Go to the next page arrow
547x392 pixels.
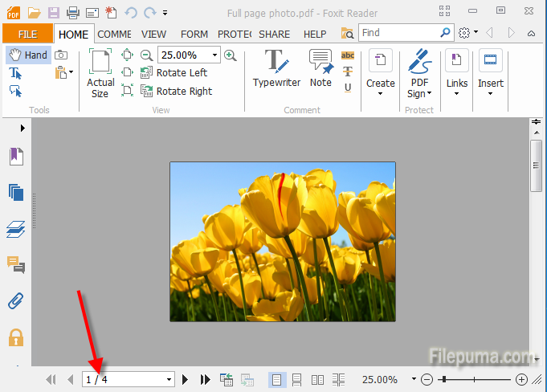(186, 379)
